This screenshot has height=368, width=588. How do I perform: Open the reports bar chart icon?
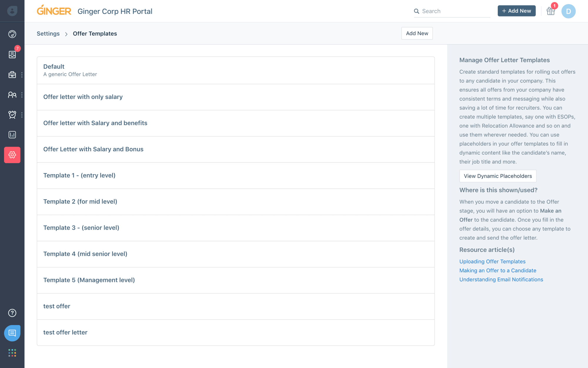click(12, 135)
